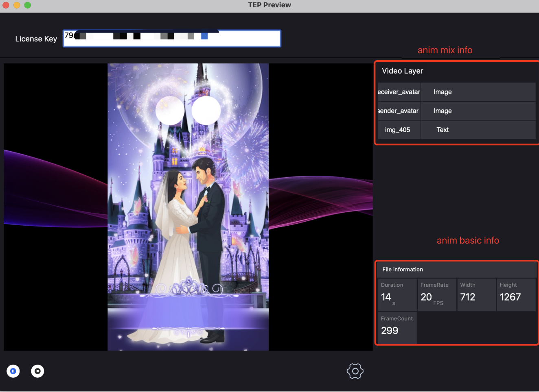Select the img_405 layer name cell
Viewport: 539px width, 392px height.
pos(398,130)
